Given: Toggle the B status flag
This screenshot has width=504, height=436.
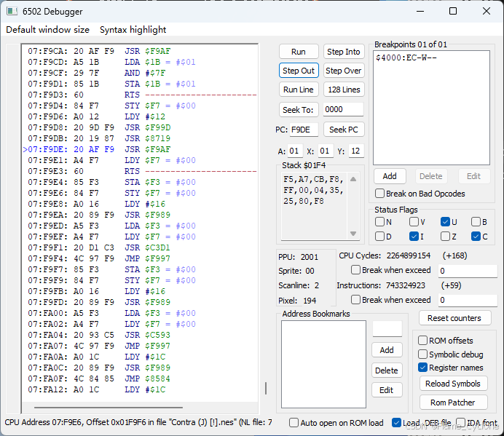Looking at the screenshot, I should 476,222.
